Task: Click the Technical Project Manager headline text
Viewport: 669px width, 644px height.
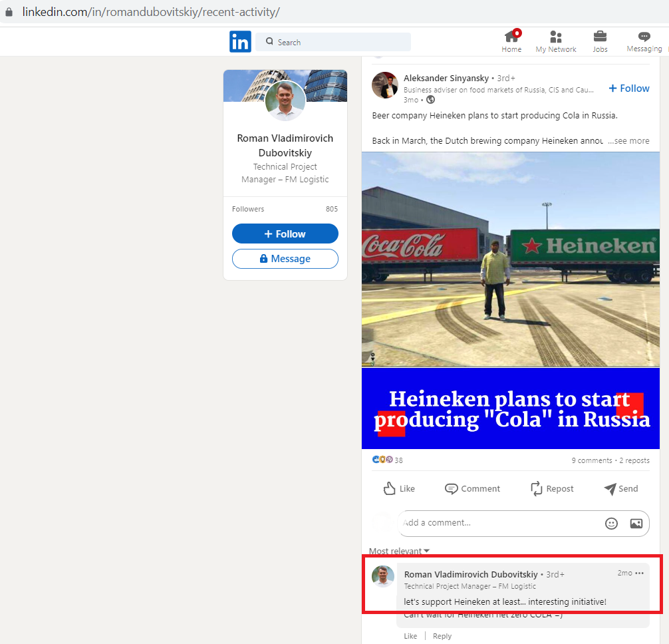Action: pos(285,173)
